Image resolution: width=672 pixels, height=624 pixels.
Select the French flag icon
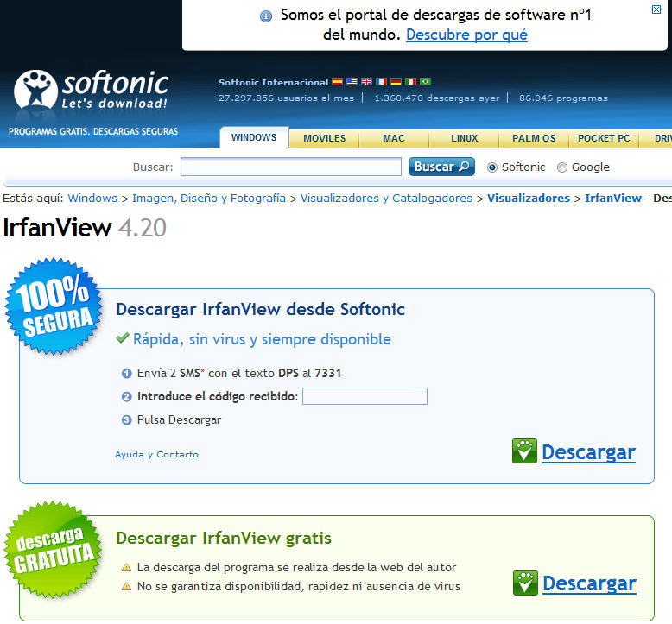click(382, 81)
